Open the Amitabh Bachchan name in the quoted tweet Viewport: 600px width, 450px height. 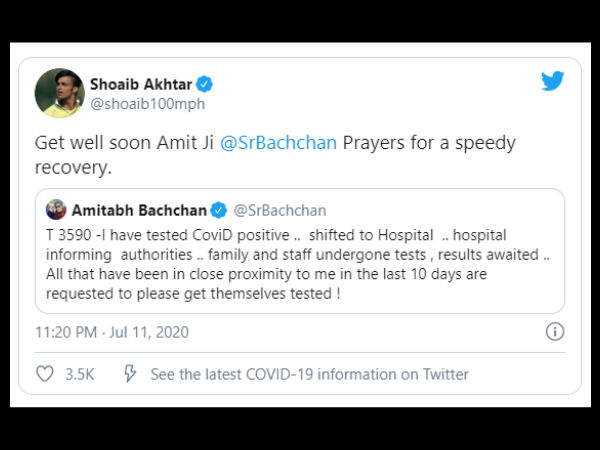pos(139,210)
